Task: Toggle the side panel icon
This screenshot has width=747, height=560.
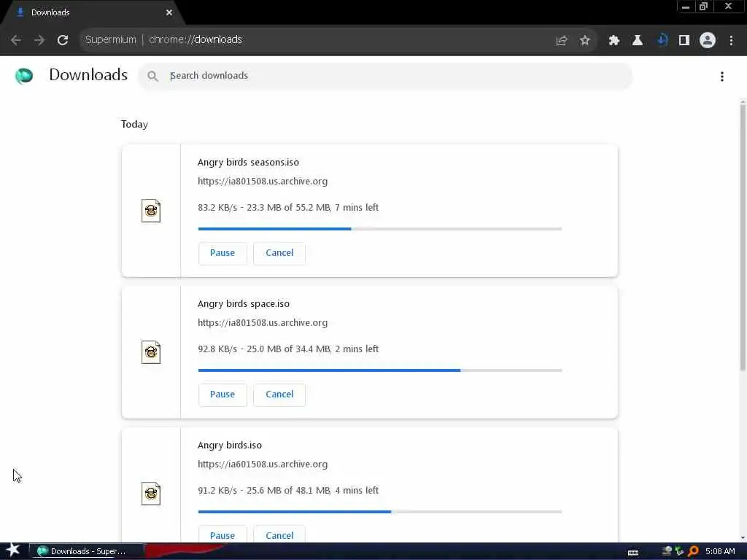Action: [684, 41]
